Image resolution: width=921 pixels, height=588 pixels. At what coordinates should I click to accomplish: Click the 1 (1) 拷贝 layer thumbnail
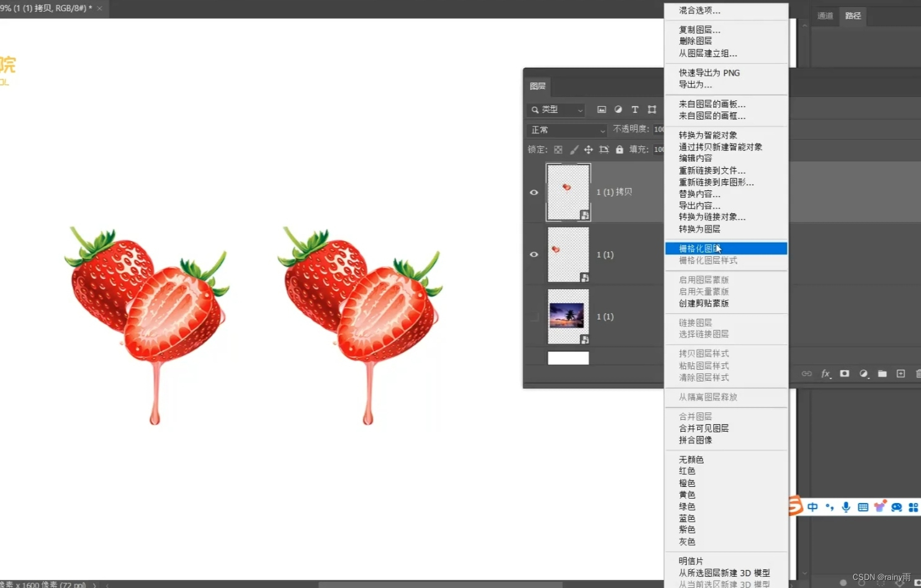click(568, 192)
